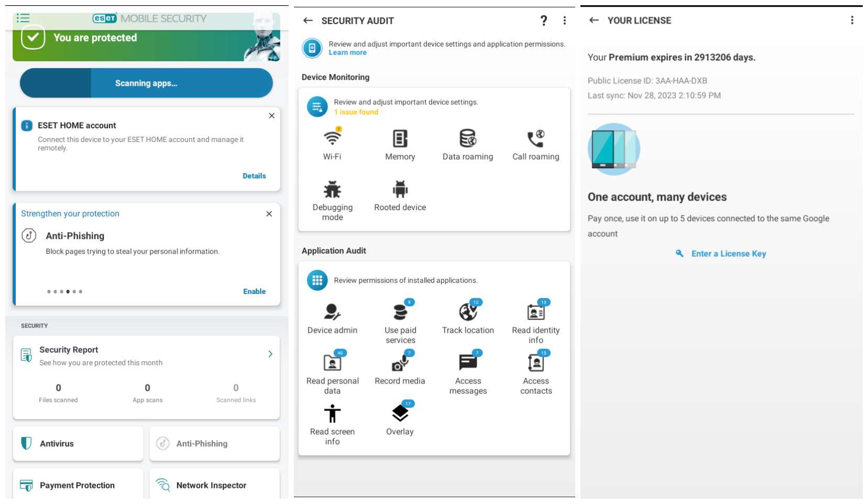Click the Application Audit grid round icon
The image size is (868, 504).
coord(317,280)
